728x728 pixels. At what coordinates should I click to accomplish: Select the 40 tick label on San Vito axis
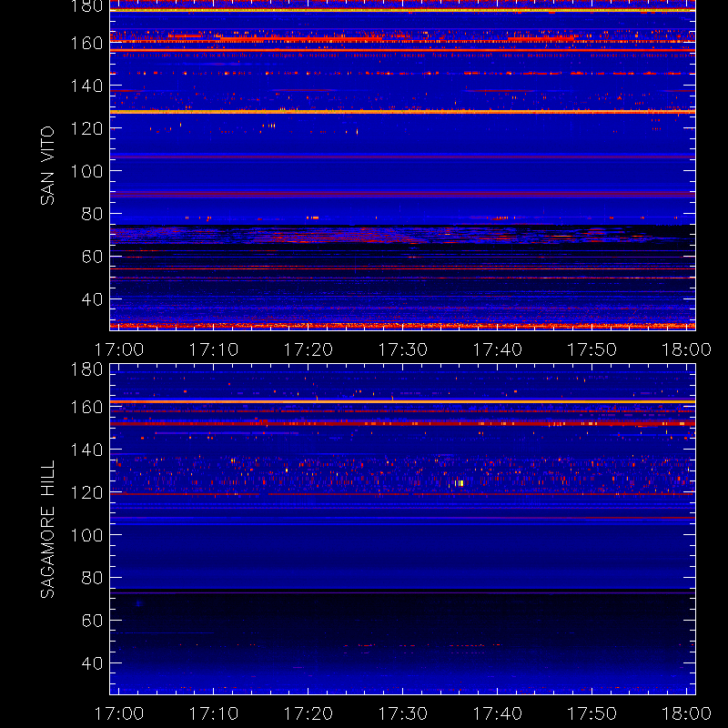(x=92, y=299)
